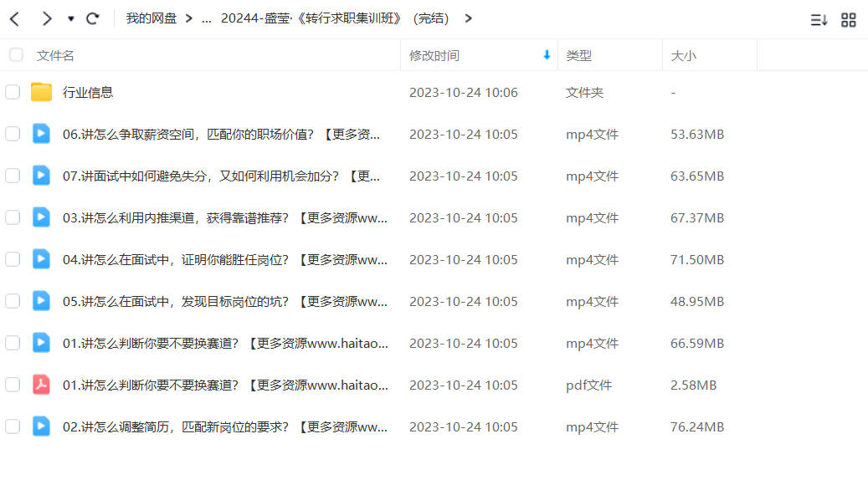Image resolution: width=868 pixels, height=490 pixels.
Task: Open breadcrumb folder 20244-盛莹《转行求职集训班》
Action: 334,18
